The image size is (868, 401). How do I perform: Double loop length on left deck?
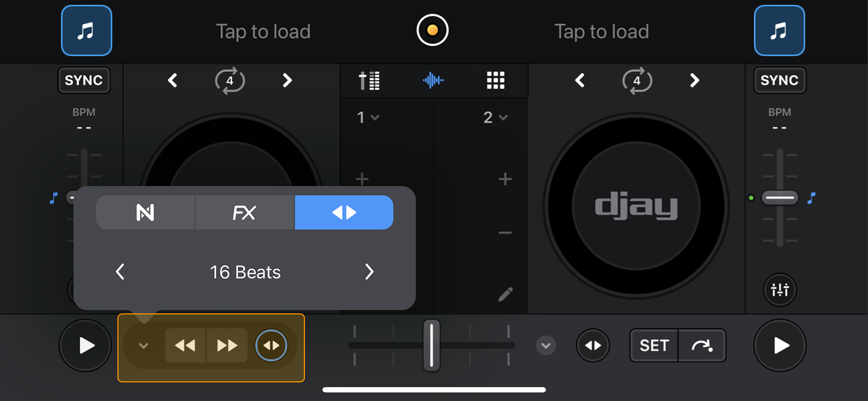tap(287, 81)
